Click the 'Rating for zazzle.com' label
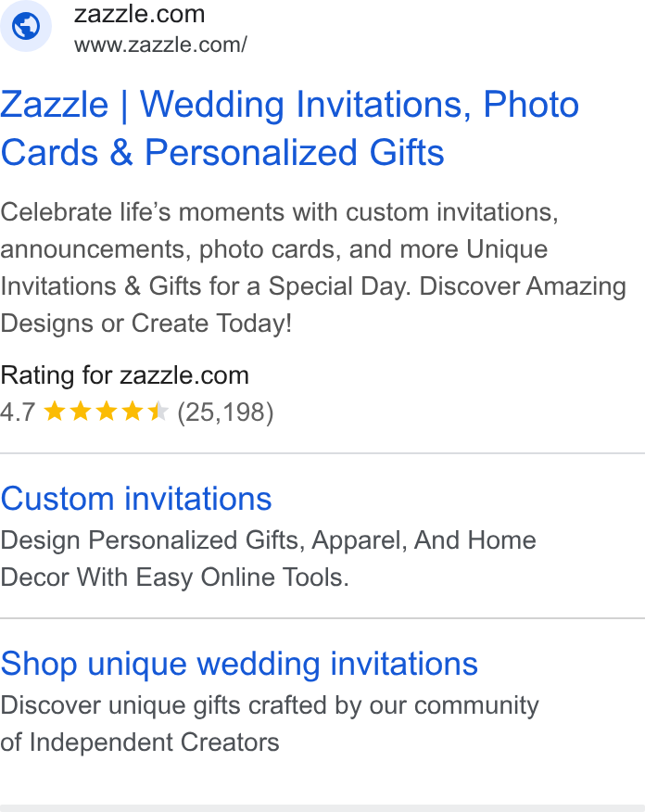Screen dimensions: 645x812 click(125, 375)
